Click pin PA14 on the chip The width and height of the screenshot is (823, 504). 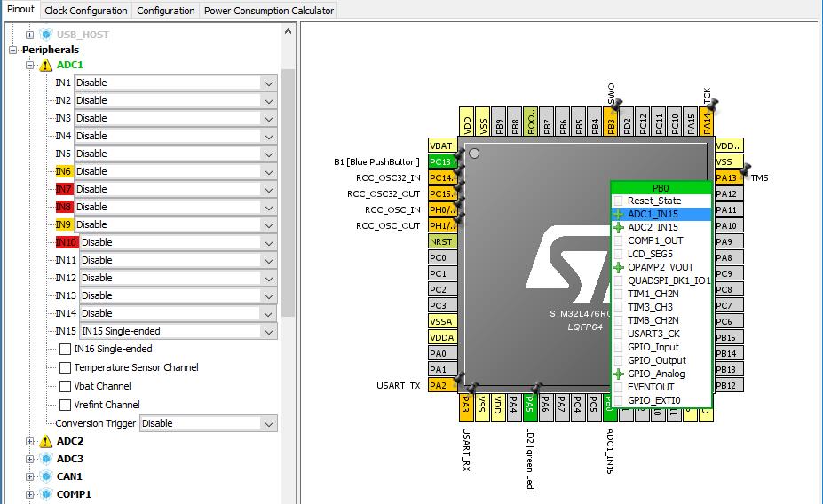pyautogui.click(x=707, y=122)
